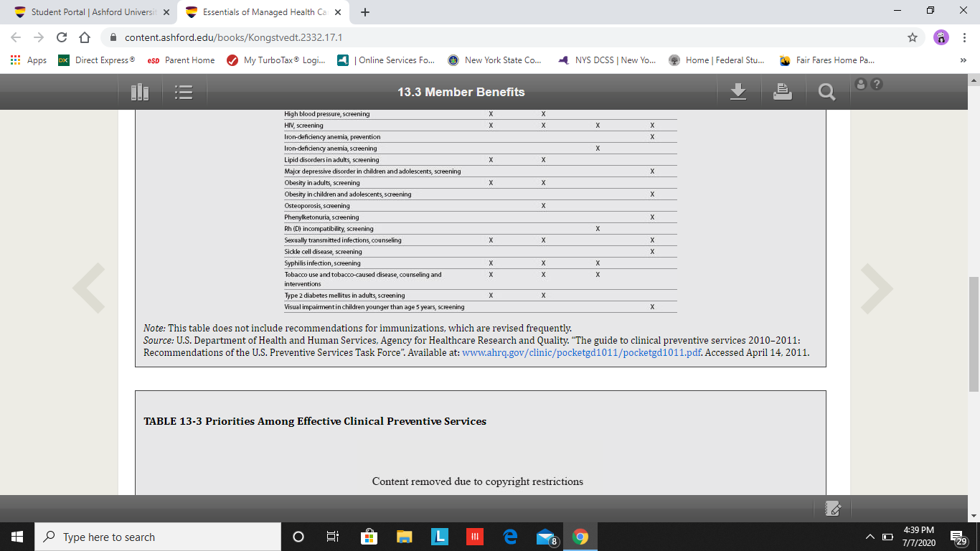Go to next page with right chevron
The height and width of the screenshot is (551, 980).
pos(877,288)
